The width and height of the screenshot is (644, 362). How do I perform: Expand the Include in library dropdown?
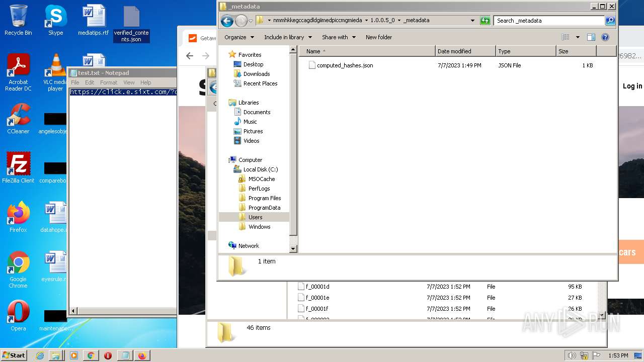(288, 37)
